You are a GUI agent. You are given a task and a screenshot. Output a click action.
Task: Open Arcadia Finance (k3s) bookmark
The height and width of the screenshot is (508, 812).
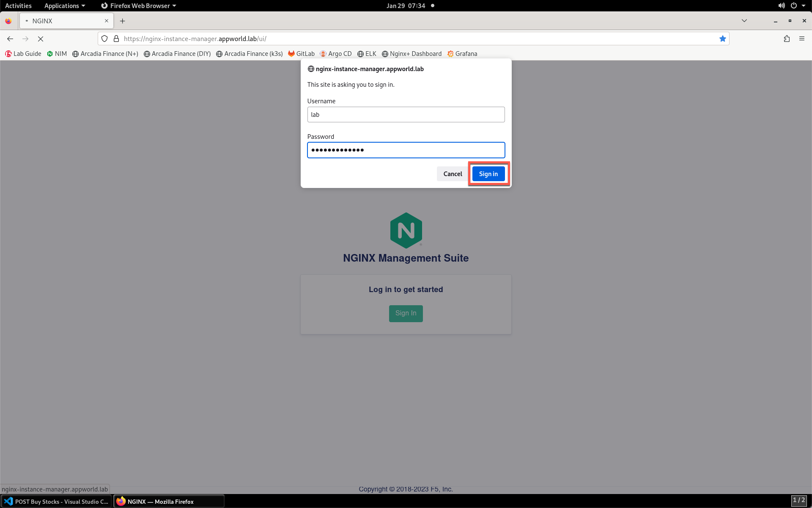(x=250, y=54)
